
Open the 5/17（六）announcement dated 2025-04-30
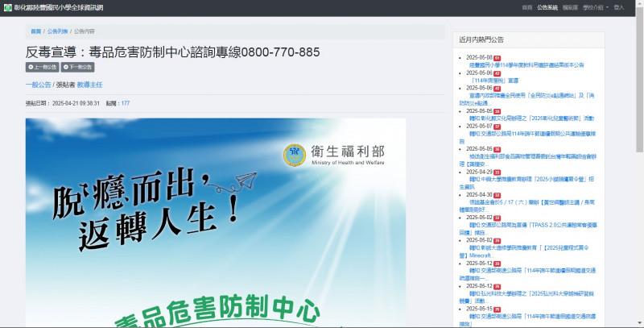point(527,206)
